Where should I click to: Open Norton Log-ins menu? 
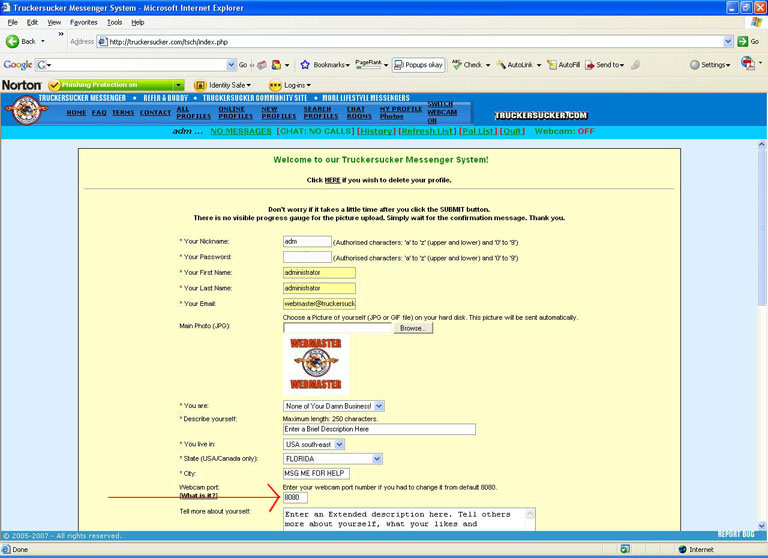290,85
